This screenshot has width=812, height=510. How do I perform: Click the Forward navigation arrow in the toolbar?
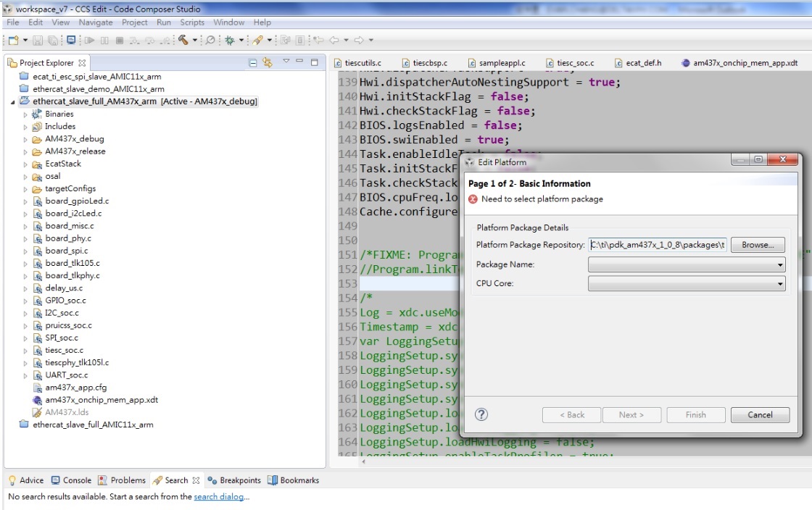coord(359,40)
